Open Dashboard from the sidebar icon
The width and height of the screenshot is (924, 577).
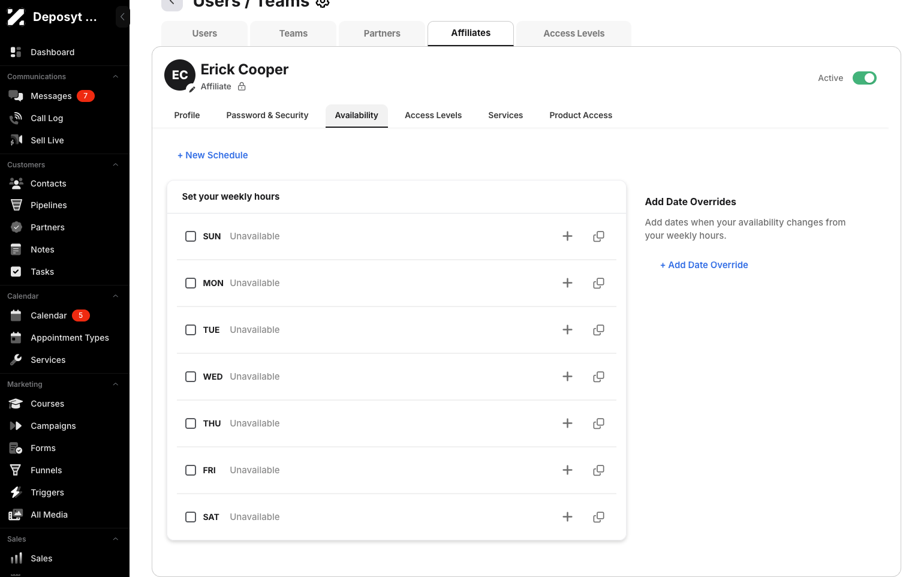pos(16,52)
